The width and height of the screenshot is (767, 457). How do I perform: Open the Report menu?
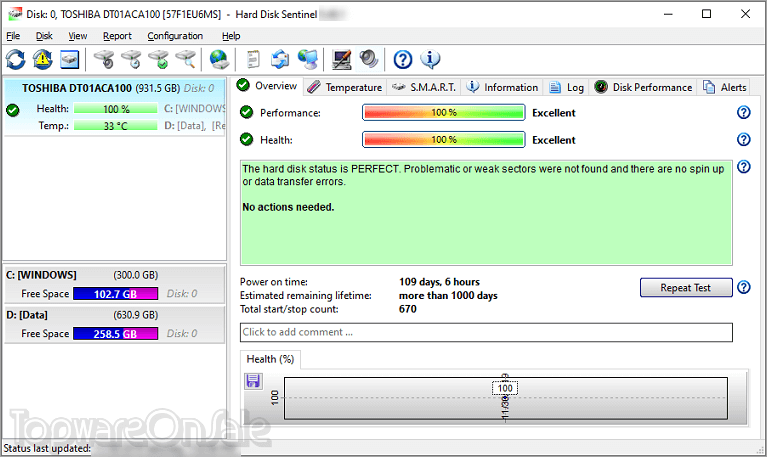(x=117, y=36)
